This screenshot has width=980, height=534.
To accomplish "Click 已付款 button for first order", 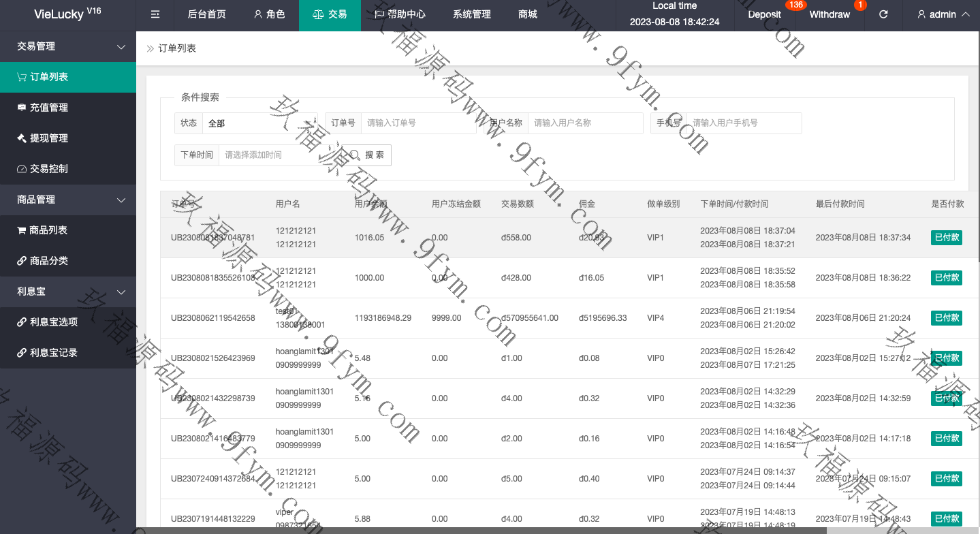I will [x=946, y=238].
